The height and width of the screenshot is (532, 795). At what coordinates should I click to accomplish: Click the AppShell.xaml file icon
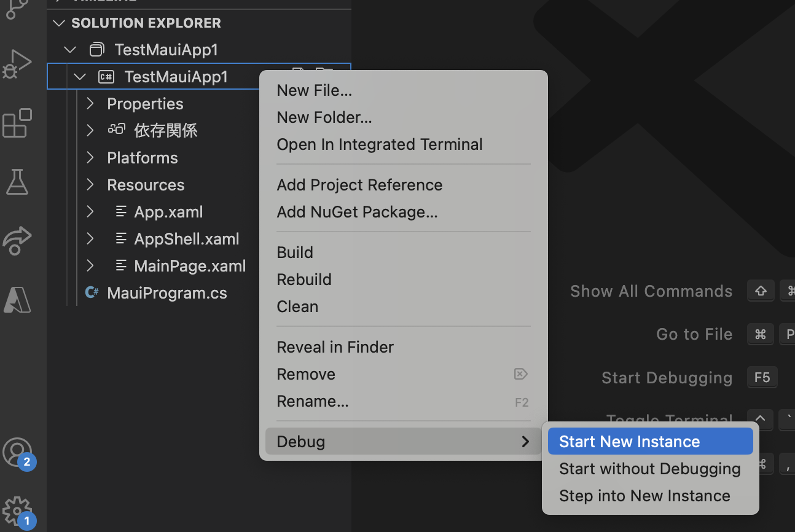122,239
